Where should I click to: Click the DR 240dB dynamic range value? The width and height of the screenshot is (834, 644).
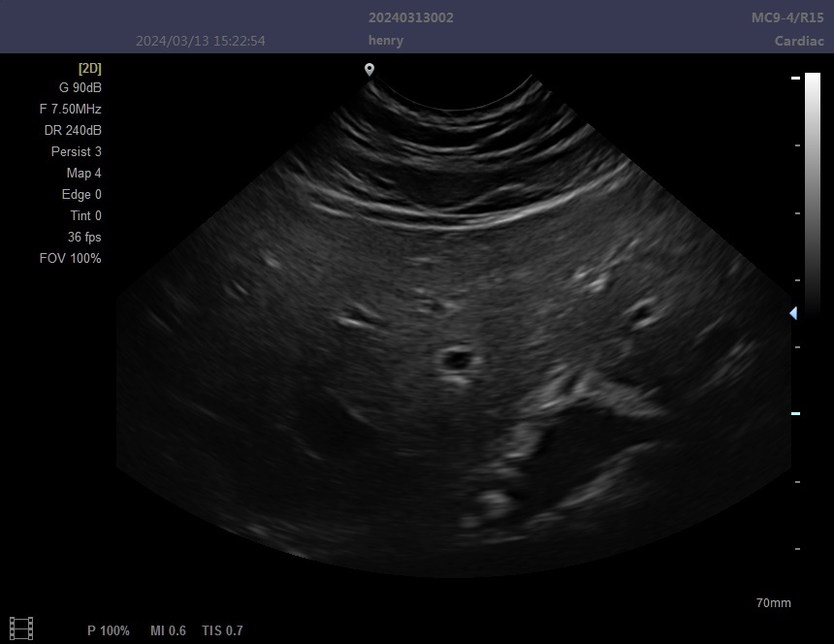coord(73,131)
